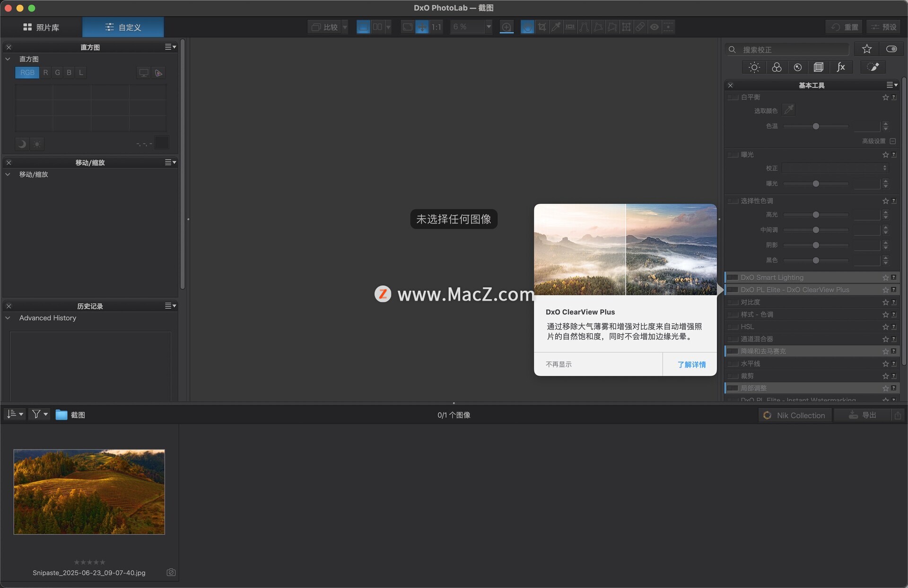
Task: Activate the horizon leveling tool icon
Action: point(570,27)
